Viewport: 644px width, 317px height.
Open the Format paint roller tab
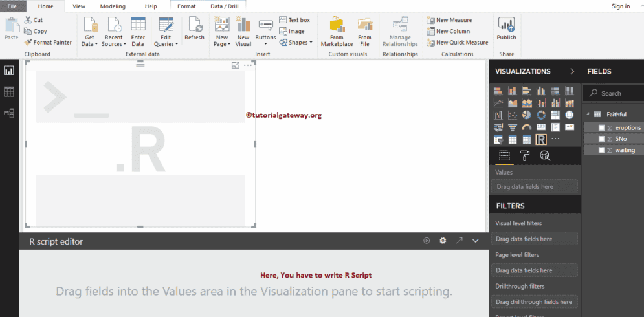click(525, 156)
